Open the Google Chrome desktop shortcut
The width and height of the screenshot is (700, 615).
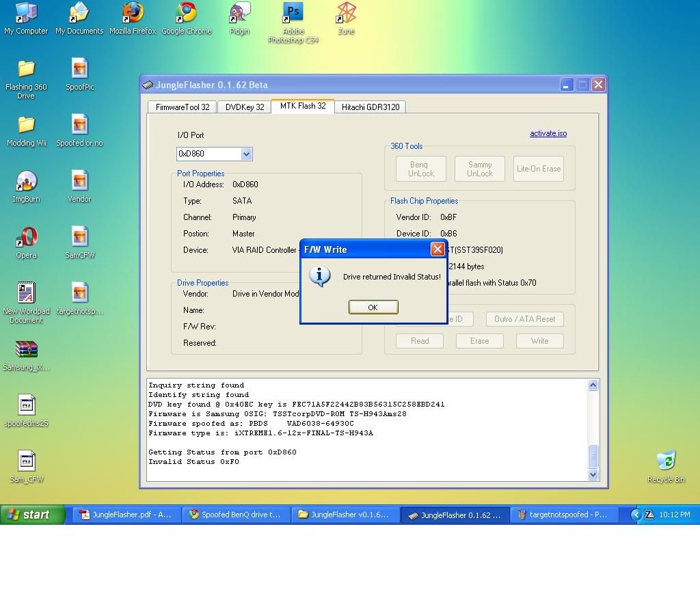186,14
